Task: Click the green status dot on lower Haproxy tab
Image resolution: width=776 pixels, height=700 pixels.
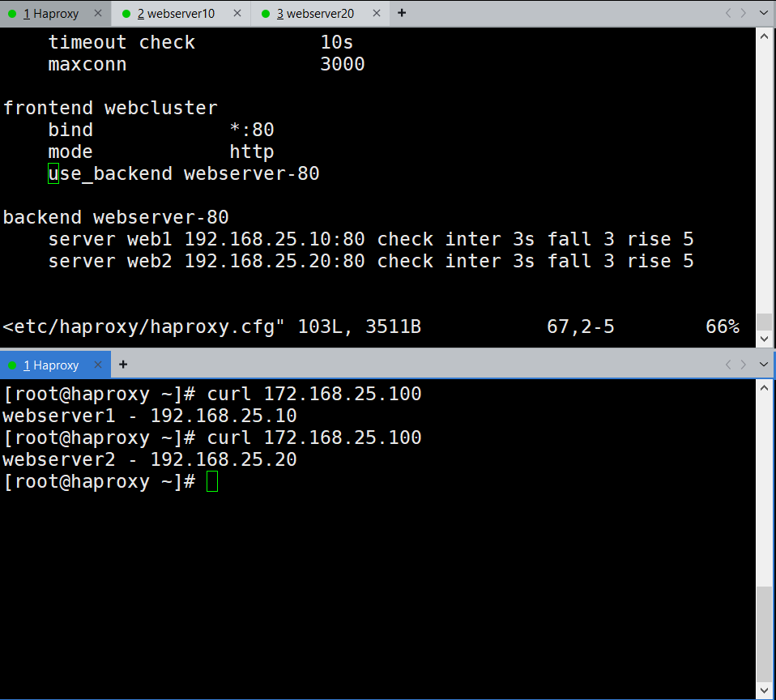Action: 12,365
